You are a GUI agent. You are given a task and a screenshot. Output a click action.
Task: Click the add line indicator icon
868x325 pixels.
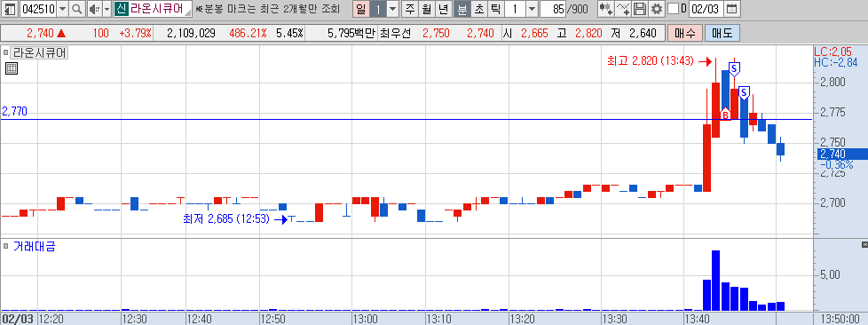pos(623,9)
